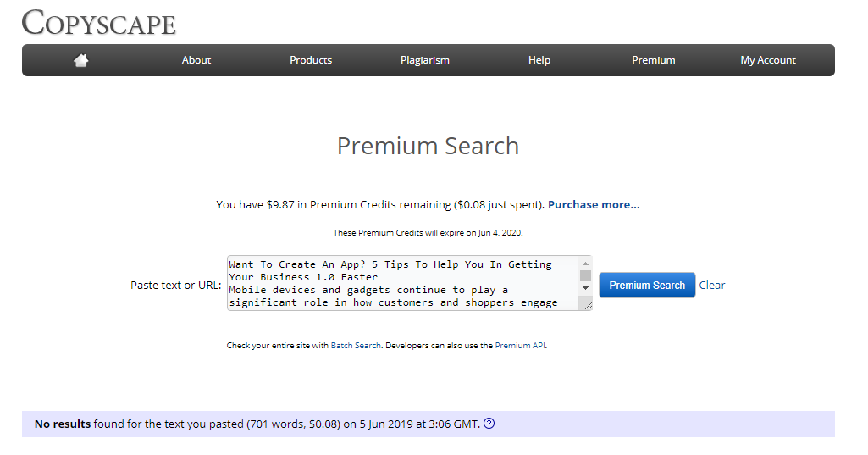Click the credits expire on Jun 4, 2020 note

click(428, 233)
